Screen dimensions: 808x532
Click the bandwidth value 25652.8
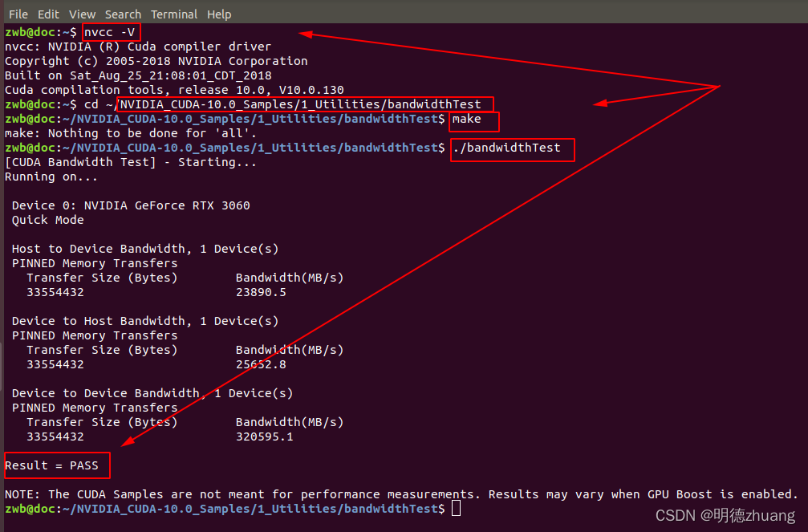pyautogui.click(x=261, y=364)
